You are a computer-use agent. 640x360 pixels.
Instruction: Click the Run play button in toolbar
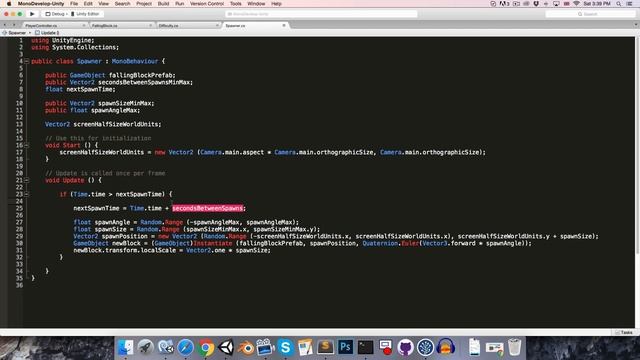32,14
